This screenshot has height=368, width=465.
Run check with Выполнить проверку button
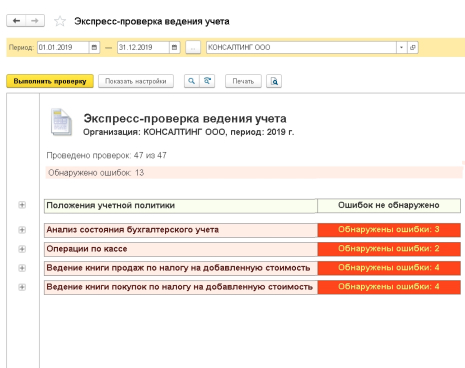click(x=50, y=81)
